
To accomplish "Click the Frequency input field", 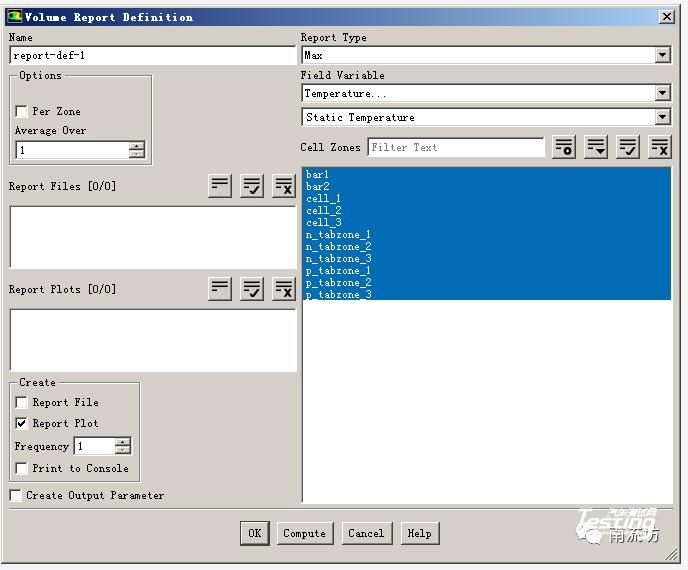I will [95, 446].
